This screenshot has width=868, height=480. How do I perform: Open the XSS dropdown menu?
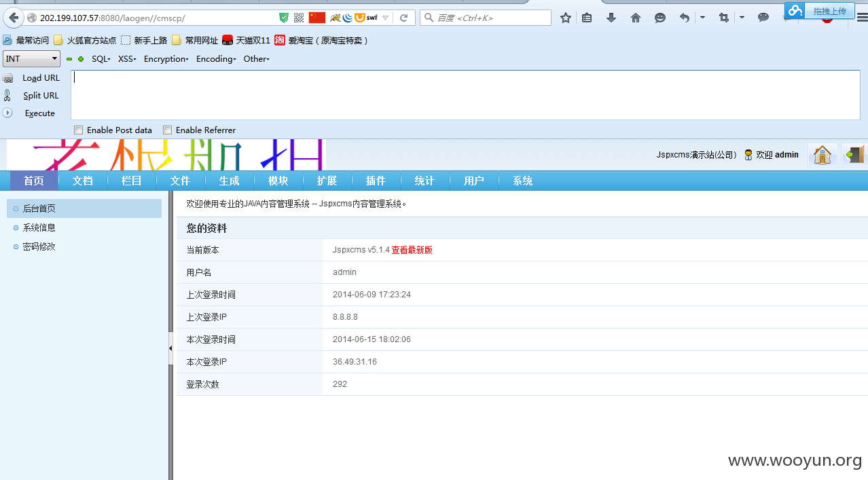[127, 59]
